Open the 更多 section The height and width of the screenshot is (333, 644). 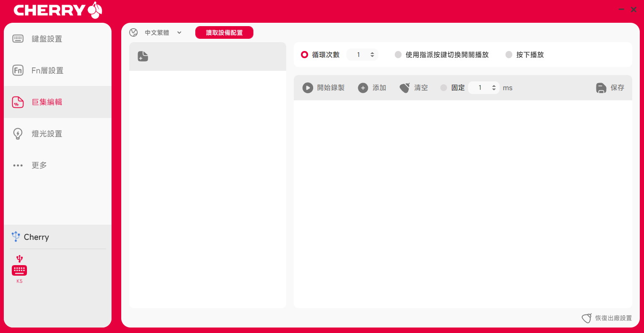[x=58, y=165]
